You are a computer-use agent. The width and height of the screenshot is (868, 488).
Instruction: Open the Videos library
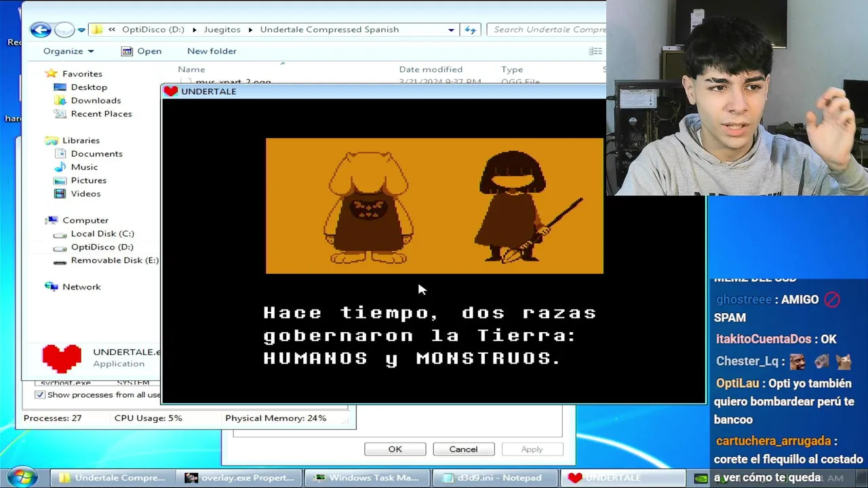click(85, 193)
